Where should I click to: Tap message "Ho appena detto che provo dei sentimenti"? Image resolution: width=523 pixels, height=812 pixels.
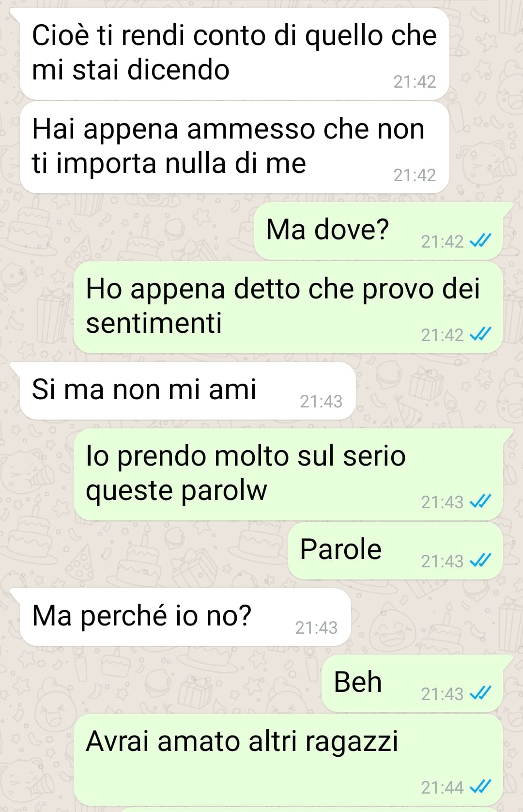pyautogui.click(x=288, y=307)
